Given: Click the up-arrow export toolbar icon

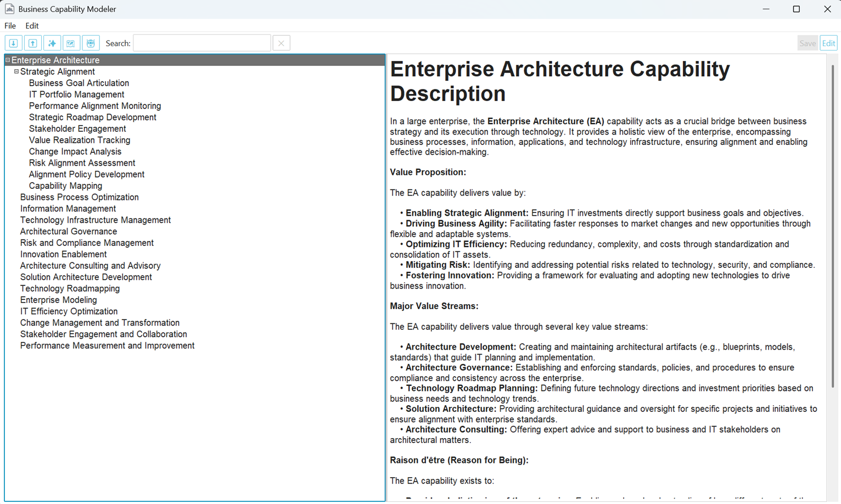Looking at the screenshot, I should (33, 43).
